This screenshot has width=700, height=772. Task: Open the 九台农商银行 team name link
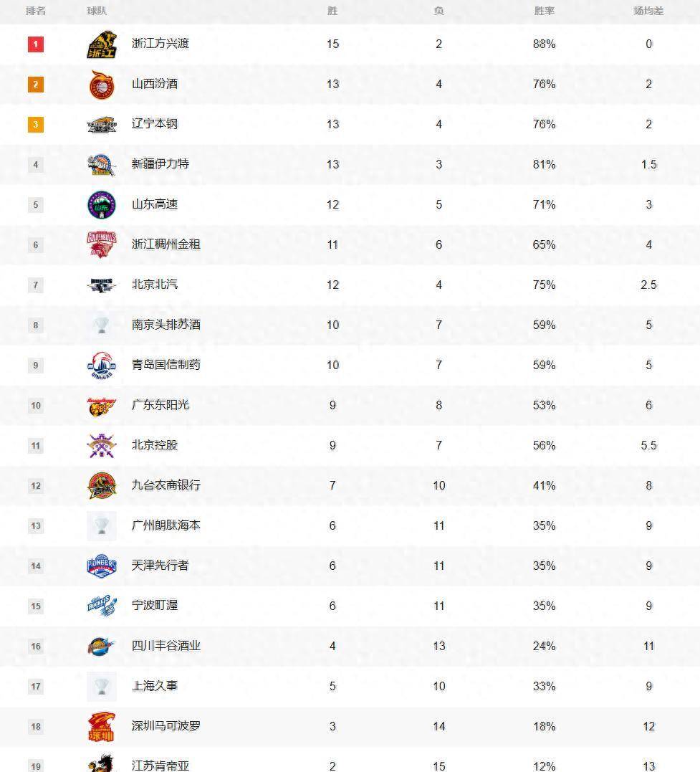click(x=166, y=485)
